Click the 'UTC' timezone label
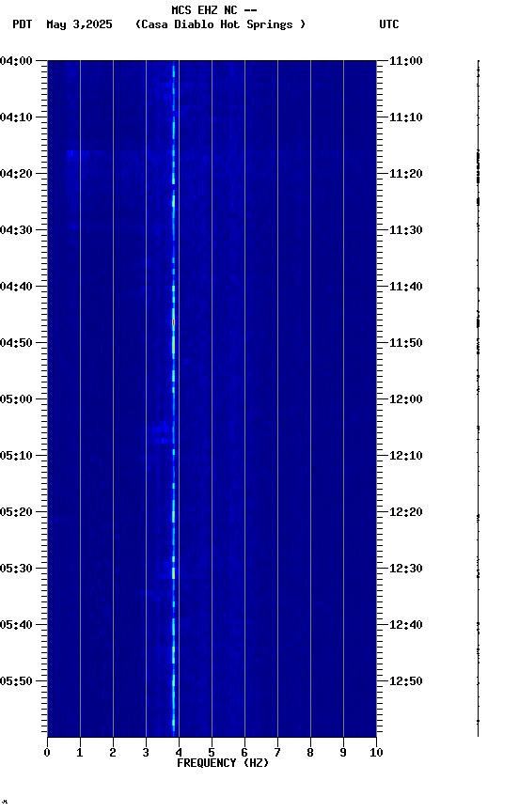 tap(389, 24)
